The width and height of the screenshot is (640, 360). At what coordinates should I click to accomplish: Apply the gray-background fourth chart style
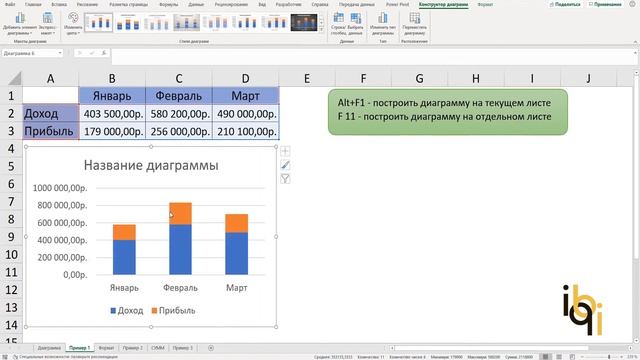coord(187,22)
